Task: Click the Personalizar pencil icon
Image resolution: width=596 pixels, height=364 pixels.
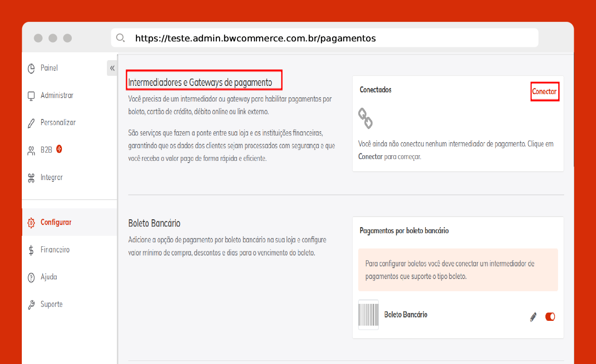Action: [x=31, y=123]
